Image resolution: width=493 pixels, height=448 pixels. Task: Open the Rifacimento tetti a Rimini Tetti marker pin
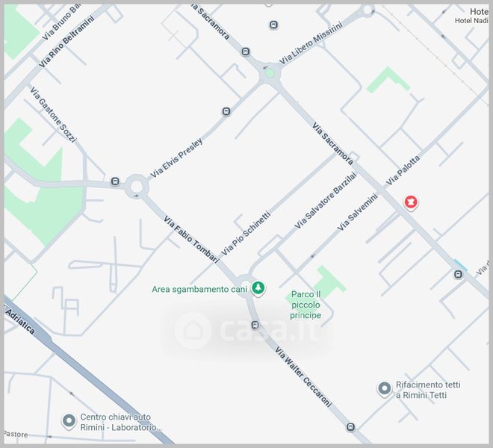(384, 389)
